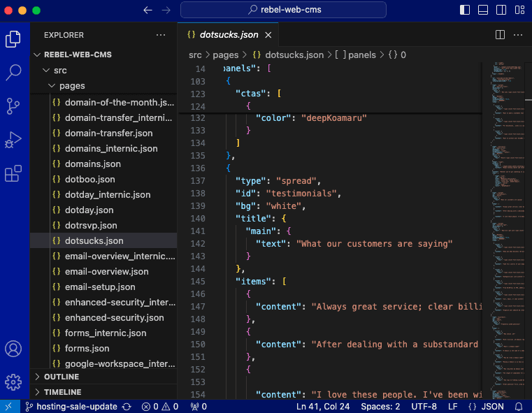Close the dotsucks.json tab

coord(268,35)
